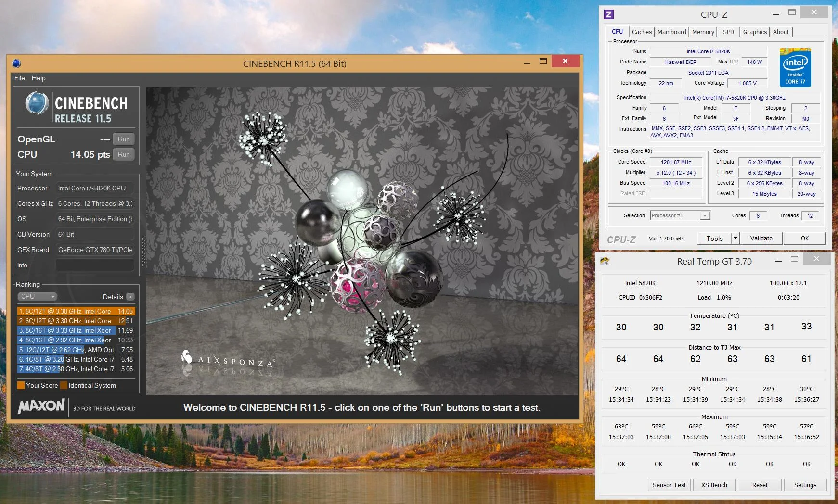Switch to the Memory tab in CPU-Z
The image size is (838, 504).
[703, 32]
